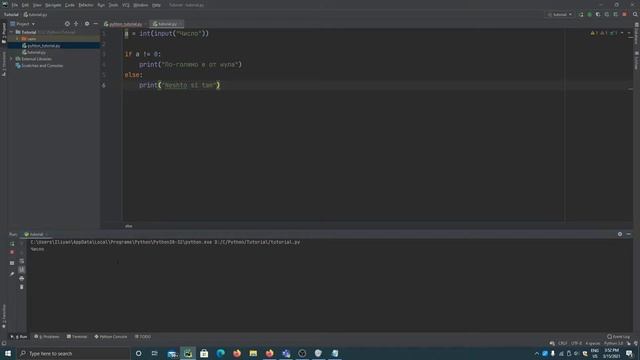Viewport: 640px width, 360px height.
Task: Open the Database side tool window
Action: pos(636,34)
